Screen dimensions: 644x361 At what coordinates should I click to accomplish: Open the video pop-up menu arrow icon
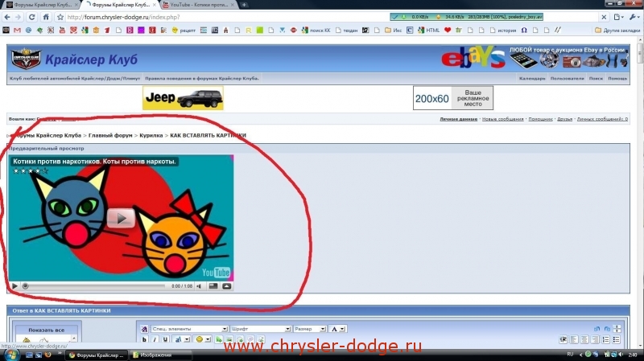click(226, 286)
